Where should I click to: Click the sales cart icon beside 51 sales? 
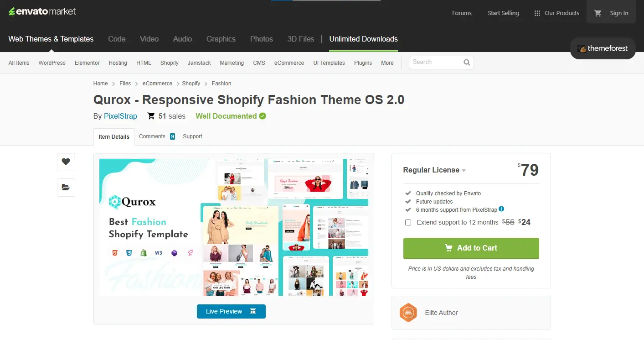pyautogui.click(x=151, y=116)
